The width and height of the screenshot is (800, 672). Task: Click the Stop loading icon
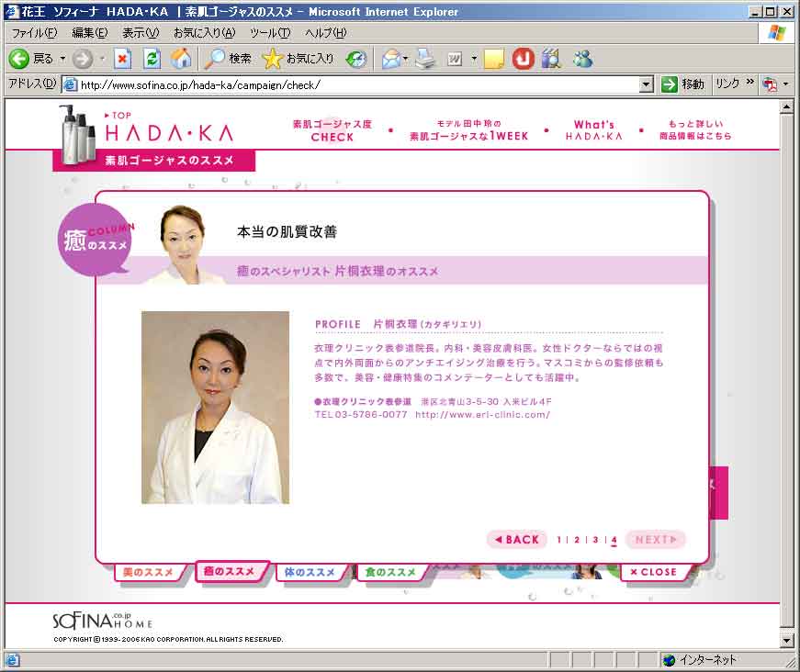click(122, 59)
